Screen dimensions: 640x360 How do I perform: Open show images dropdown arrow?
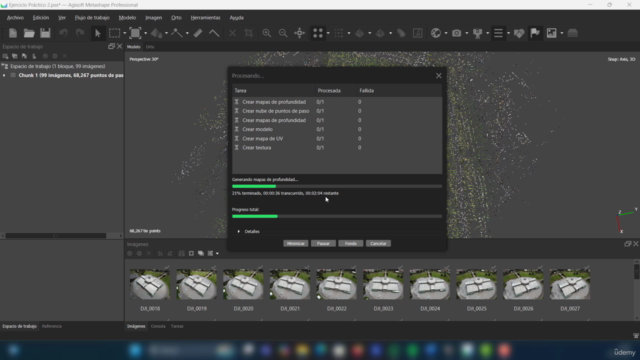(562, 33)
